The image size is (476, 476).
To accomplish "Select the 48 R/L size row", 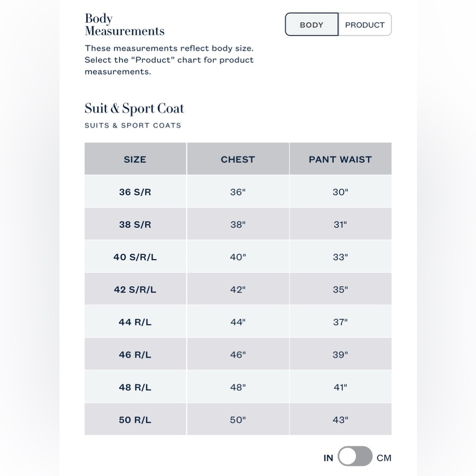I will [x=238, y=387].
